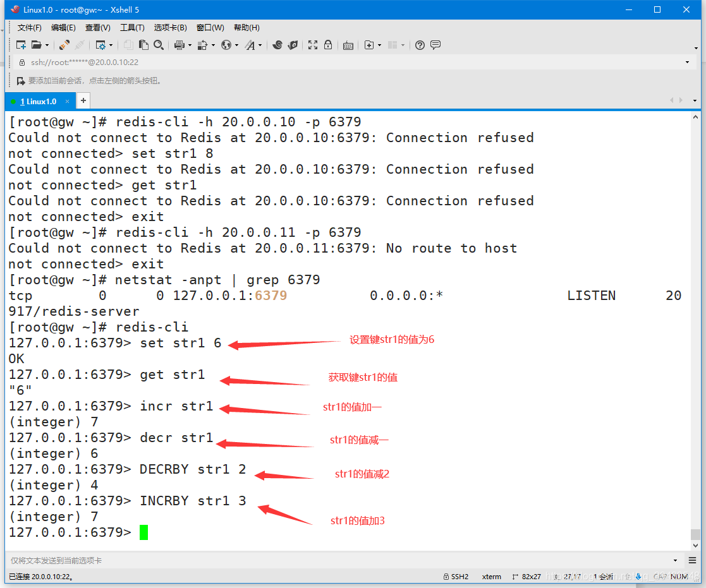
Task: Expand the Print dropdown arrow
Action: 190,45
